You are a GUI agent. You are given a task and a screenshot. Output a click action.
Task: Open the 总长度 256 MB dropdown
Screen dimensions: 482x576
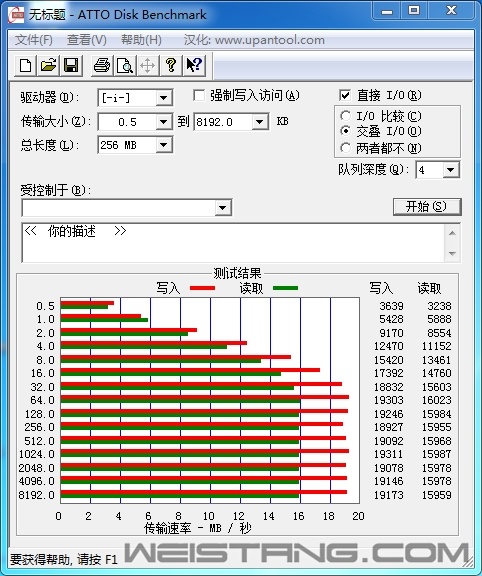(x=163, y=145)
